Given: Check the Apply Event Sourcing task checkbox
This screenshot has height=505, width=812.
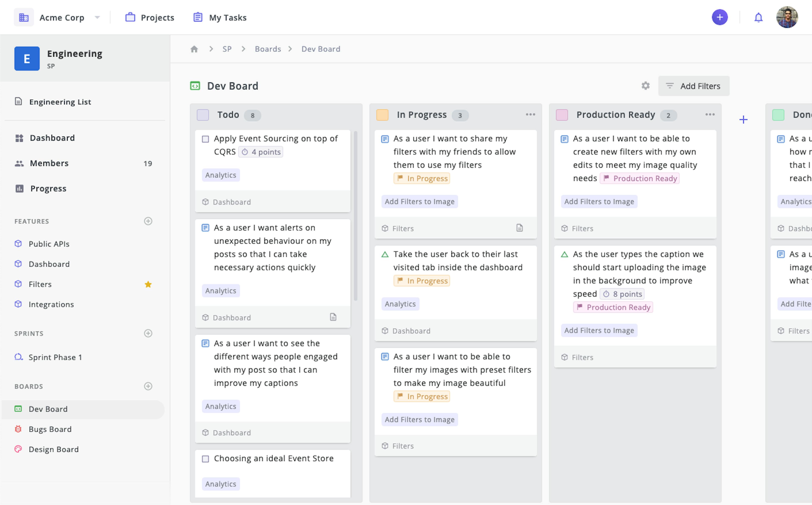Looking at the screenshot, I should (x=205, y=139).
